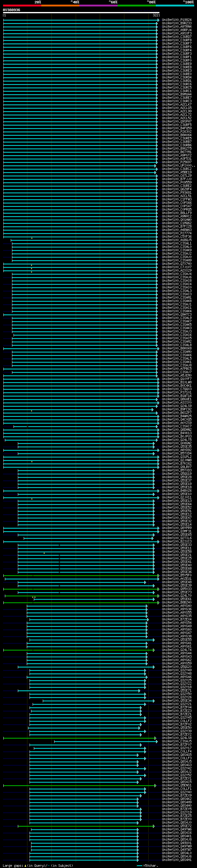
Task: Select hit label UniRef100_A8YD92
Action: 176,450
